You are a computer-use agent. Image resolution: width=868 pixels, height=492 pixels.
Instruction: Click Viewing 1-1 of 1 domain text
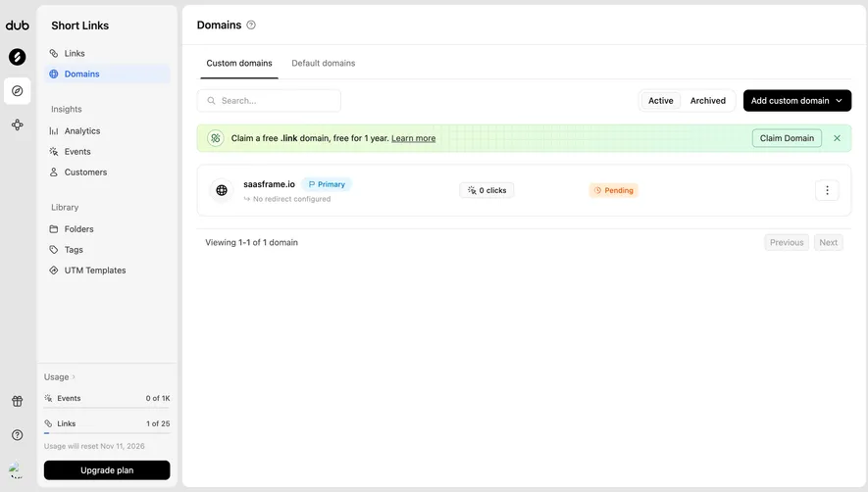point(251,242)
